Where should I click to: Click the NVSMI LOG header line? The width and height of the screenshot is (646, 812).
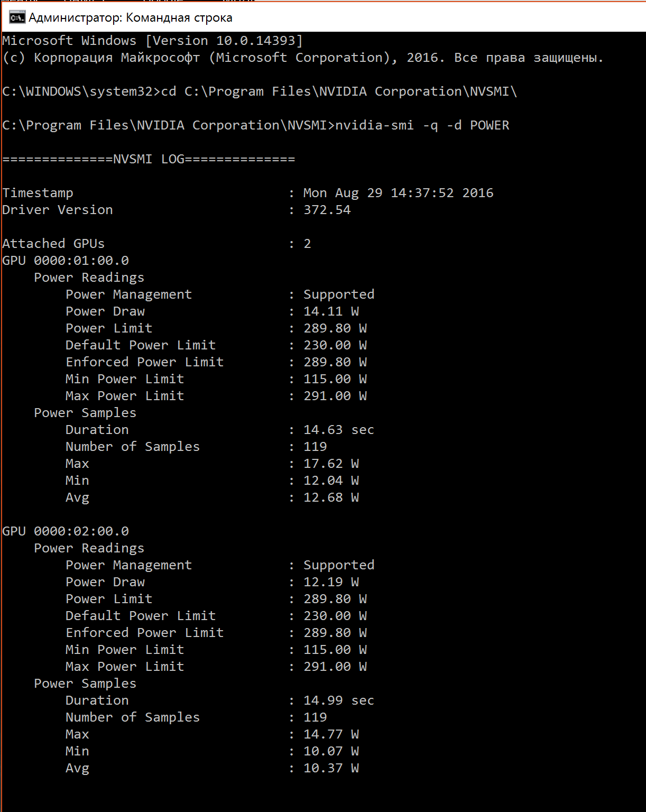149,159
